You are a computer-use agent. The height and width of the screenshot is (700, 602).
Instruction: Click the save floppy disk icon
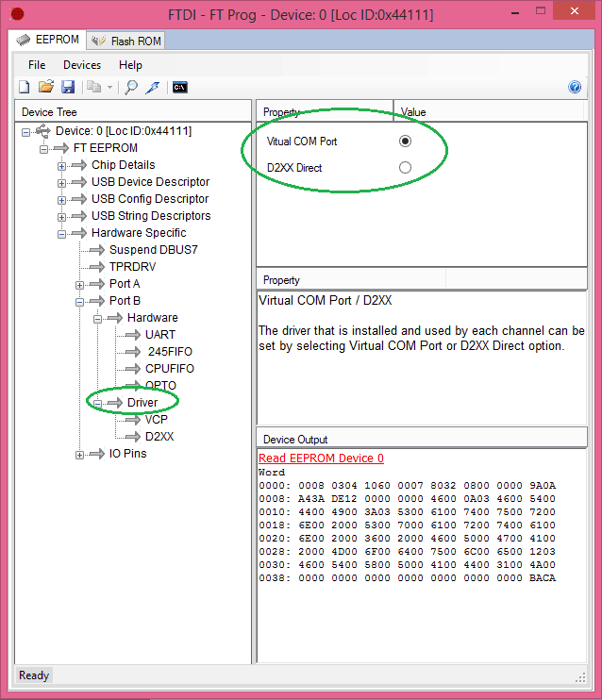pos(68,87)
